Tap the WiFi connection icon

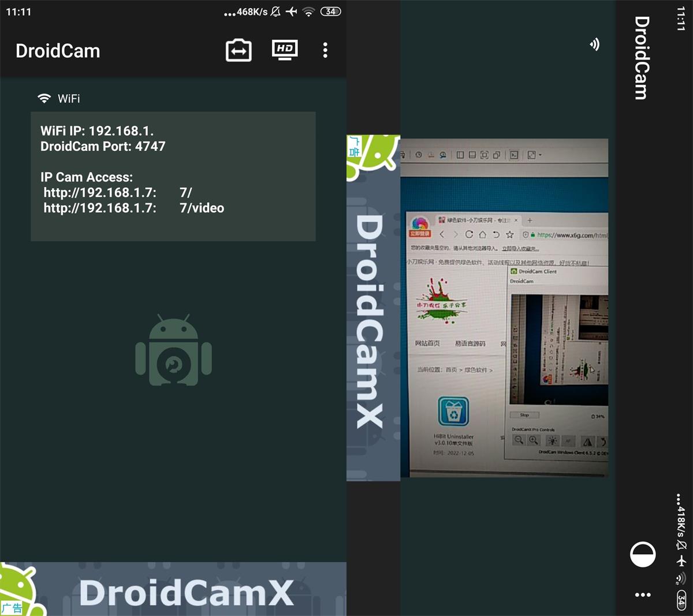44,98
